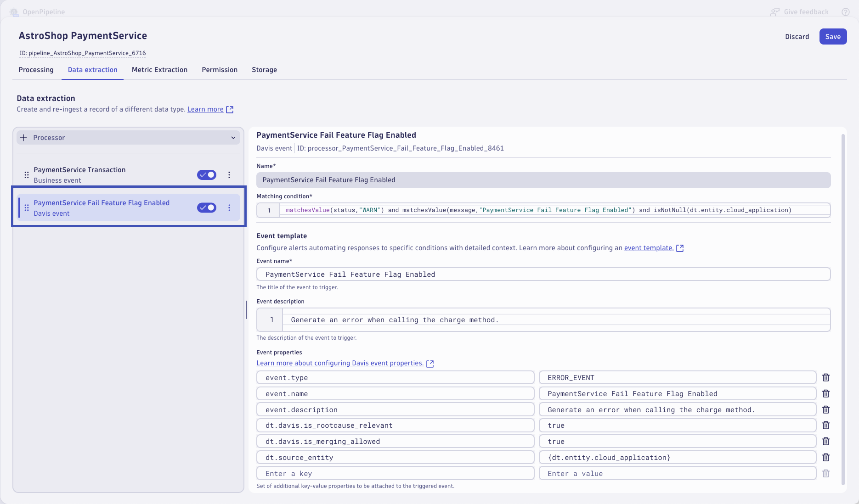Open the Learn more link
The width and height of the screenshot is (859, 504).
[x=205, y=109]
